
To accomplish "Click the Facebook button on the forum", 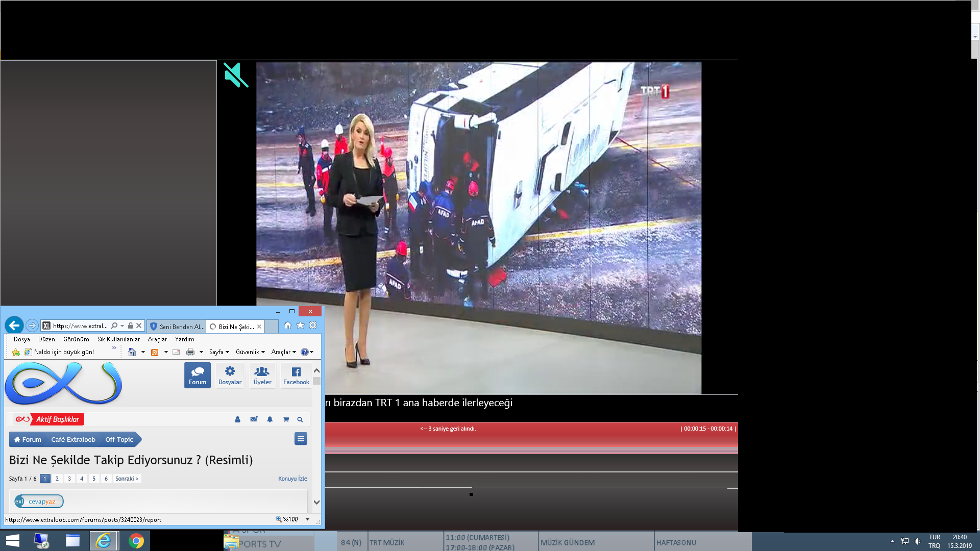I will coord(296,375).
